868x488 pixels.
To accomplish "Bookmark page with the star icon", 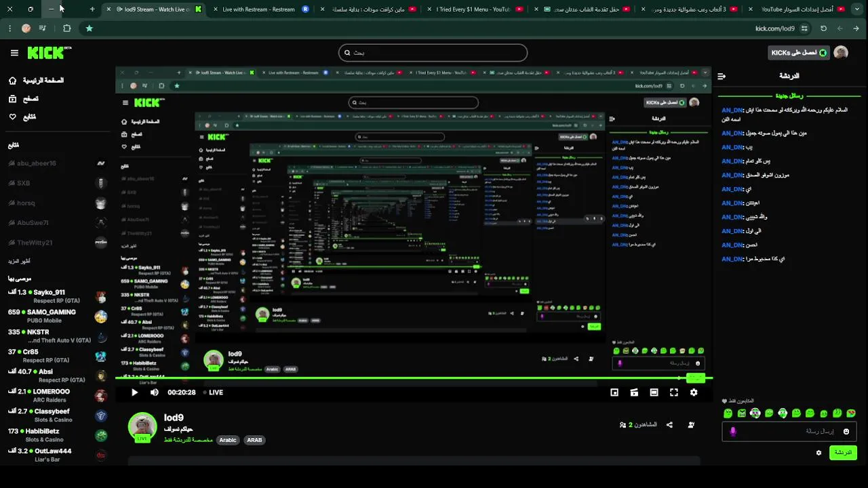I will 89,28.
